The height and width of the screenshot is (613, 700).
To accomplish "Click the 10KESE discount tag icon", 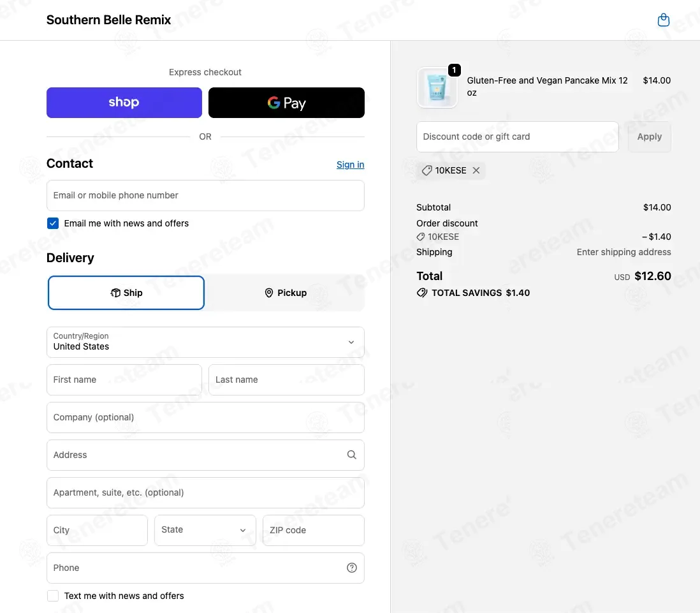I will [427, 170].
